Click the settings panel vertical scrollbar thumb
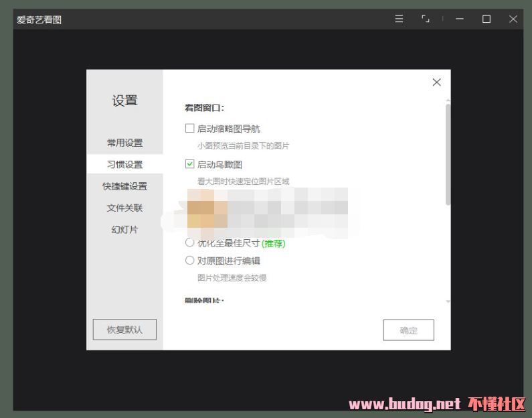The image size is (532, 418). coord(448,155)
